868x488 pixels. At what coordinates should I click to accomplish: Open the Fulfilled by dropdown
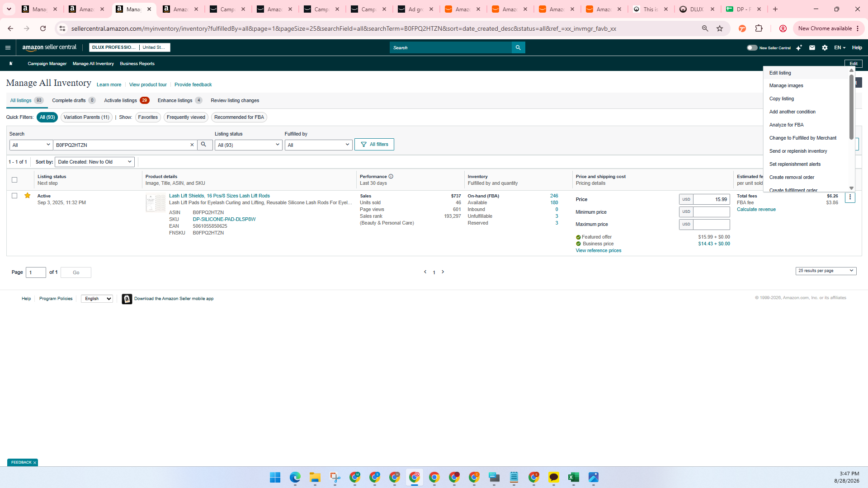(318, 145)
